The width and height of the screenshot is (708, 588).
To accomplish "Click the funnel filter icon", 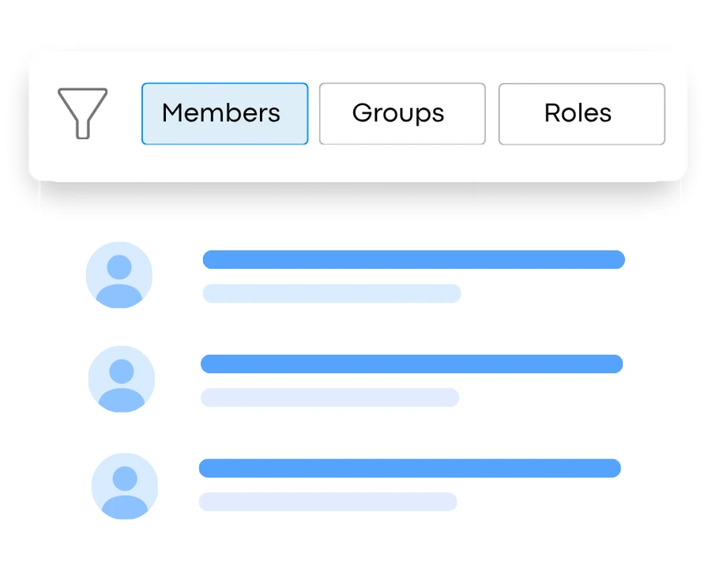I will (82, 114).
